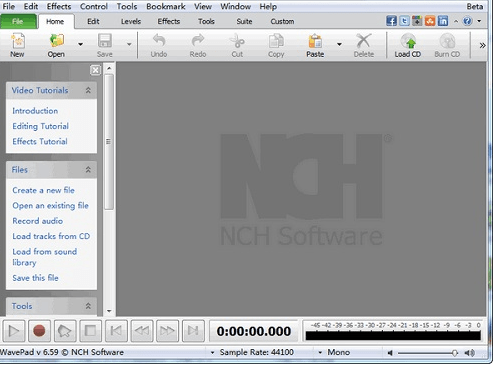Click the Editing Tutorial link
The height and width of the screenshot is (371, 496).
pyautogui.click(x=41, y=126)
